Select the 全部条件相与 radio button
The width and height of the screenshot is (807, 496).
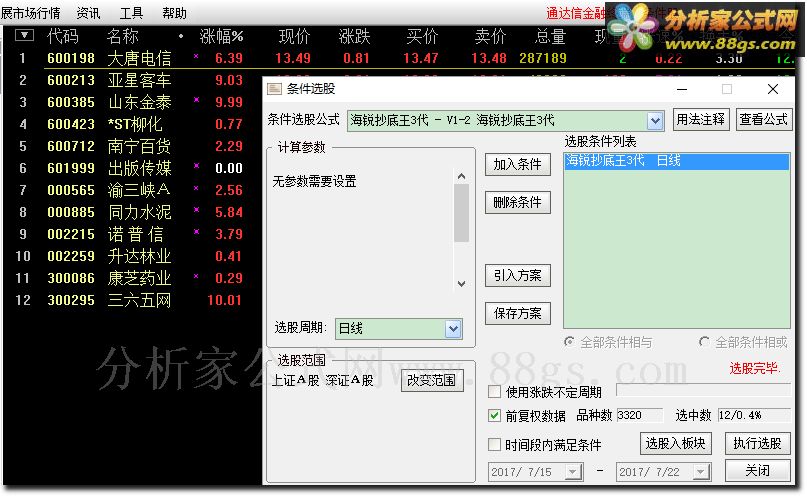coord(569,342)
